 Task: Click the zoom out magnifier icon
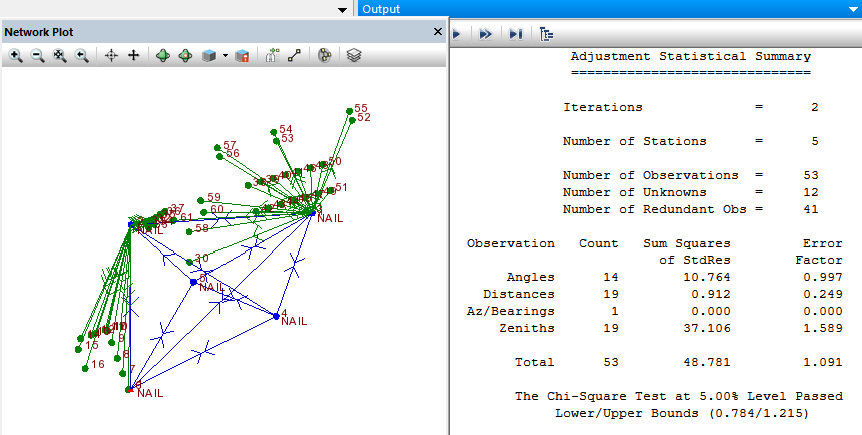point(37,56)
